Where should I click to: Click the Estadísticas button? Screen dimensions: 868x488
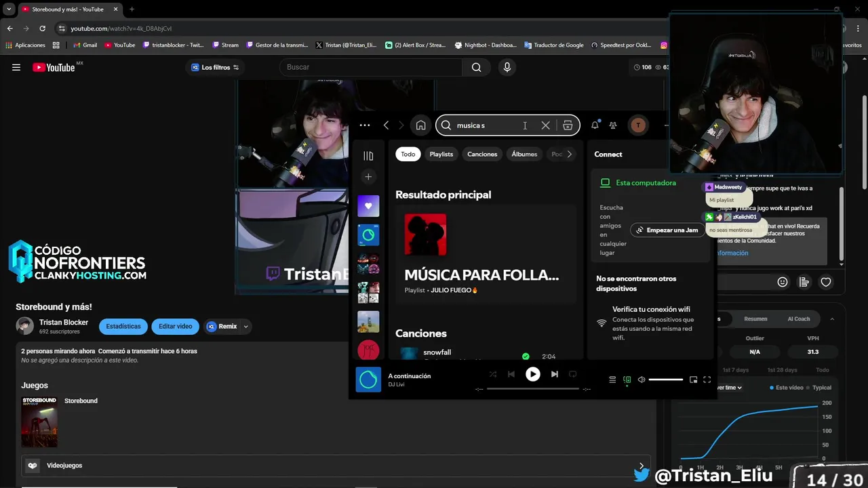click(123, 326)
